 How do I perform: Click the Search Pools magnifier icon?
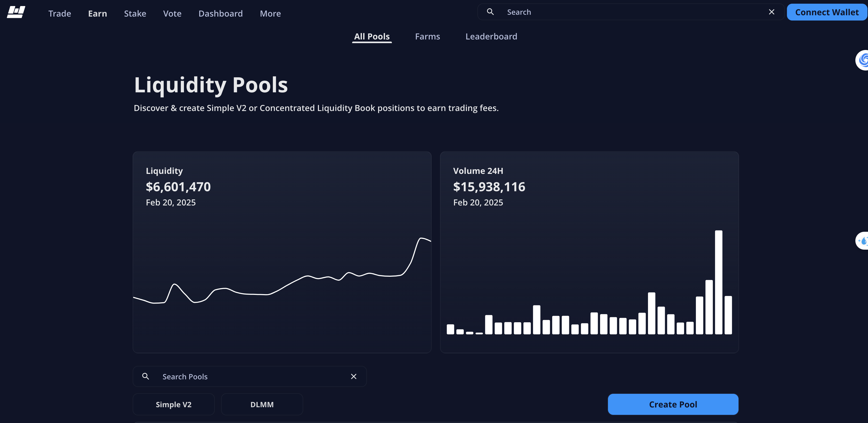coord(146,376)
